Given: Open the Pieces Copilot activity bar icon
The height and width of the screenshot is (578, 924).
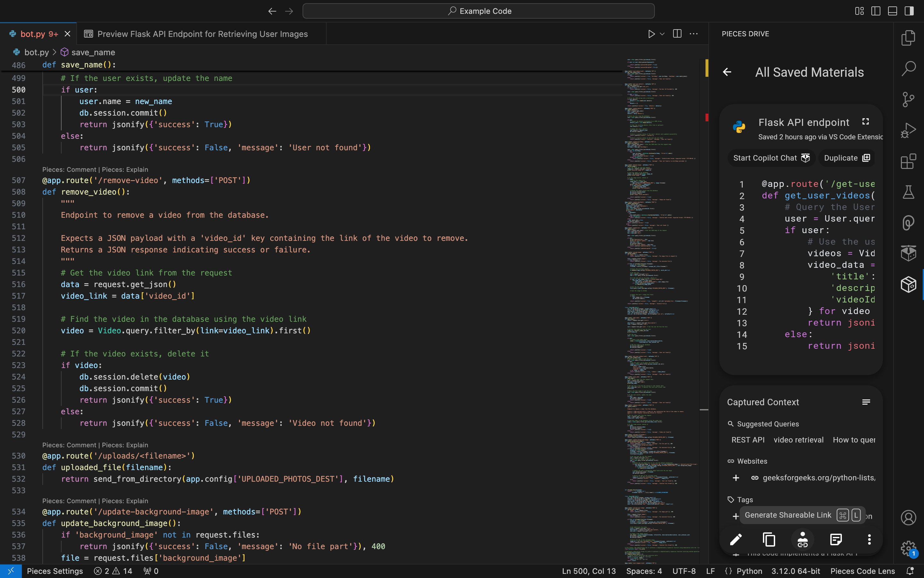Looking at the screenshot, I should click(908, 253).
